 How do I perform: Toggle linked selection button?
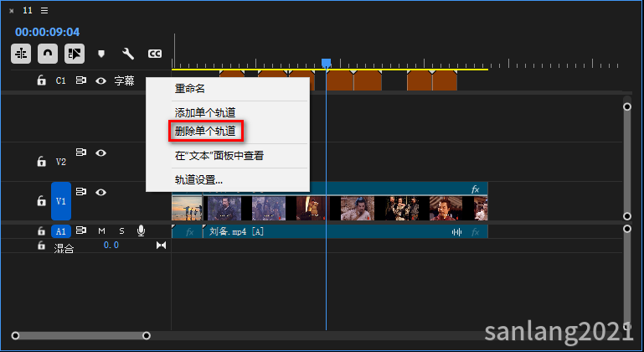75,54
